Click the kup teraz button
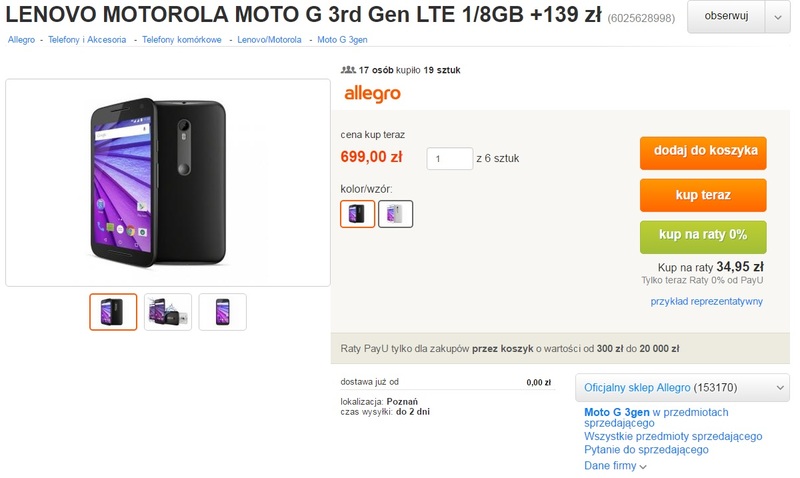 703,195
